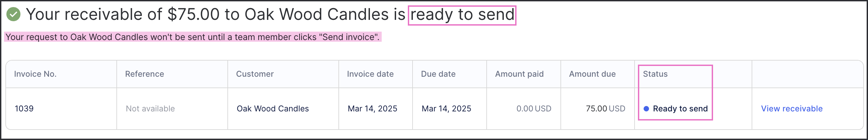Click the Ready to send status badge
Screen dimensions: 868x140
675,109
